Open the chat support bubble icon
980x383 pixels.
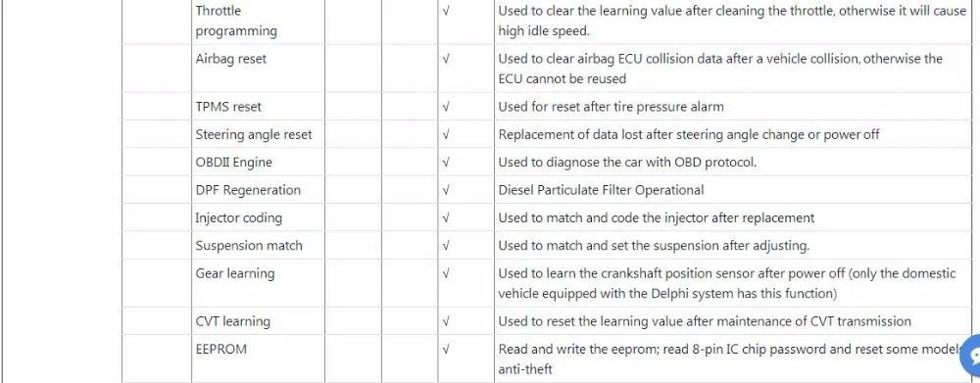(x=971, y=357)
